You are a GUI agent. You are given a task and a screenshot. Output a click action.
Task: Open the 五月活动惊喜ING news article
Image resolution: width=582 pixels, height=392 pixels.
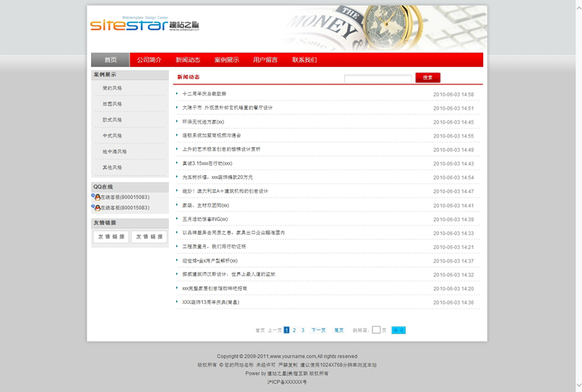pos(205,219)
